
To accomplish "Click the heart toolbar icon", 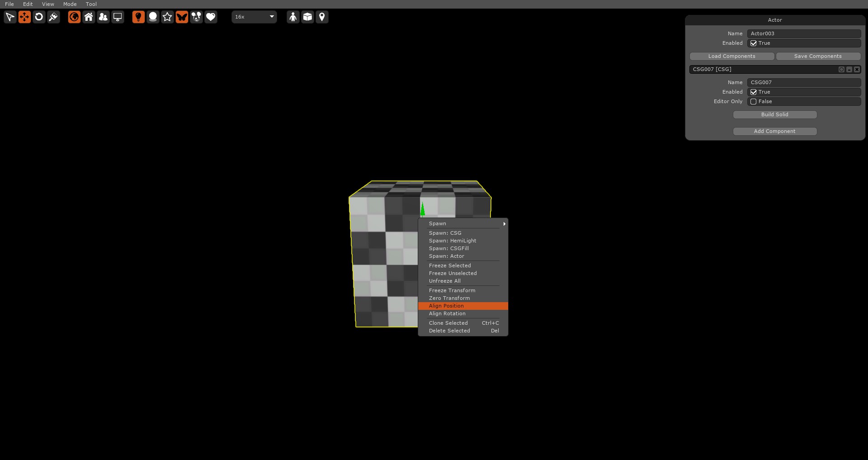I will pos(211,17).
